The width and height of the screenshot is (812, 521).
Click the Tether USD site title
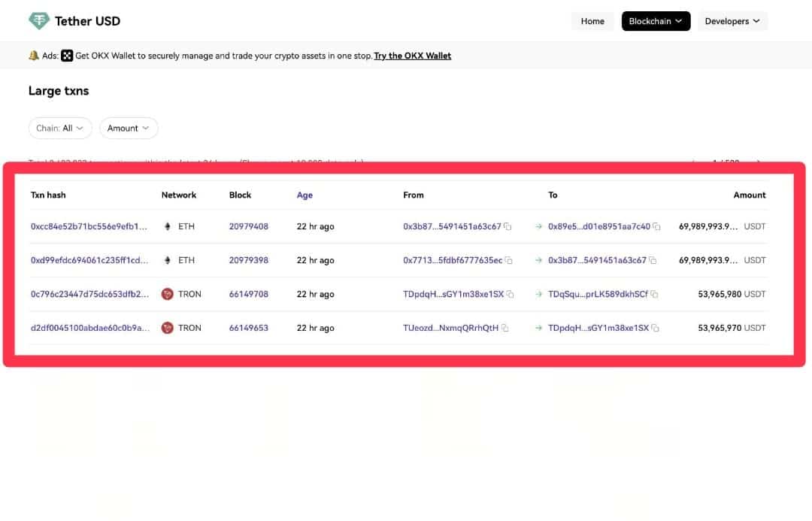[87, 21]
